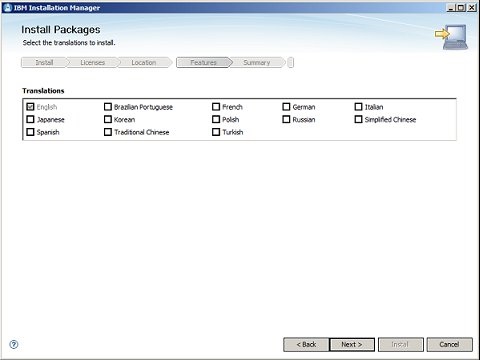The width and height of the screenshot is (480, 360).
Task: Enable the Japanese translation
Action: pyautogui.click(x=30, y=119)
